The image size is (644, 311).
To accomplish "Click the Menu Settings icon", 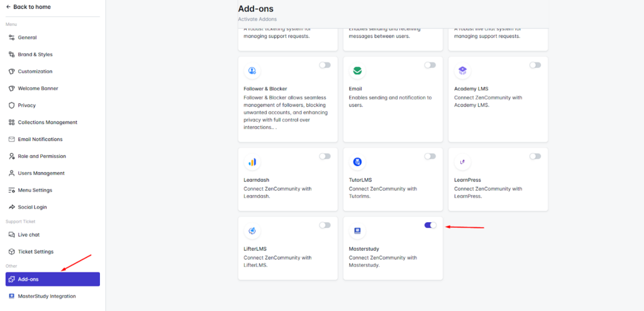I will click(11, 190).
